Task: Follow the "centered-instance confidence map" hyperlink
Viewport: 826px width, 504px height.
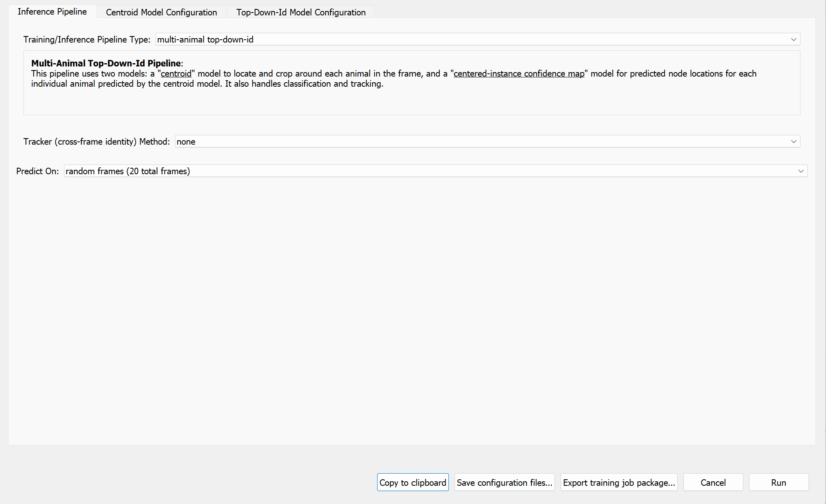Action: click(x=519, y=74)
